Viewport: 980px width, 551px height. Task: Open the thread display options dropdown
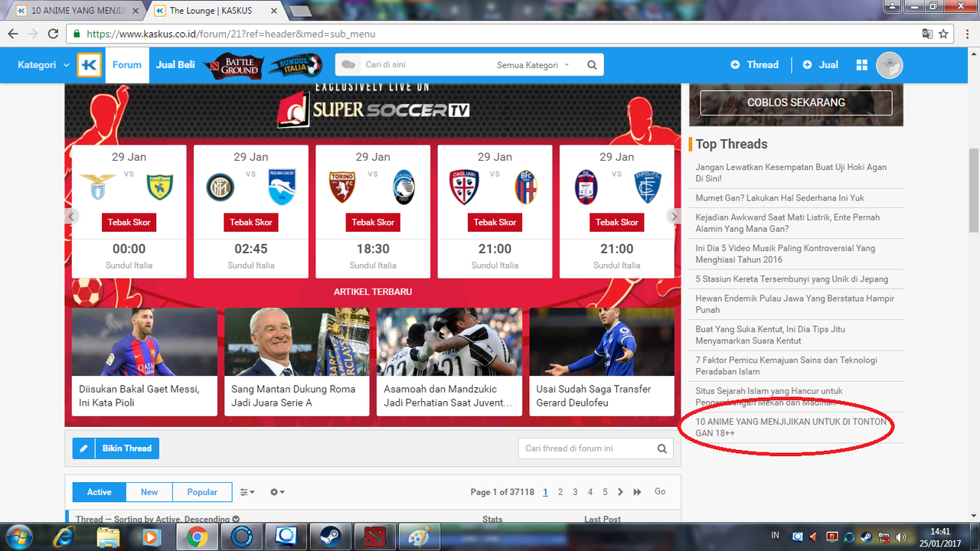coord(247,492)
